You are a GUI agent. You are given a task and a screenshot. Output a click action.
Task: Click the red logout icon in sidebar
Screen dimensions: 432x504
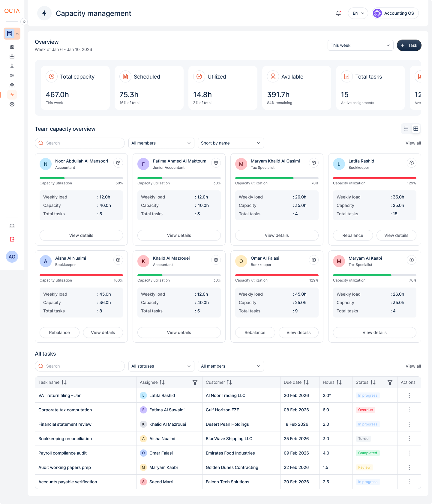12,239
